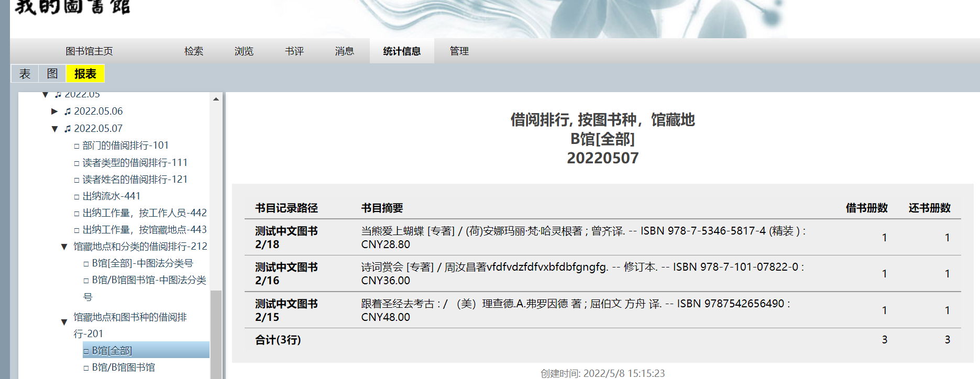Open the 浏览 menu item
The width and height of the screenshot is (980, 379).
pos(244,51)
